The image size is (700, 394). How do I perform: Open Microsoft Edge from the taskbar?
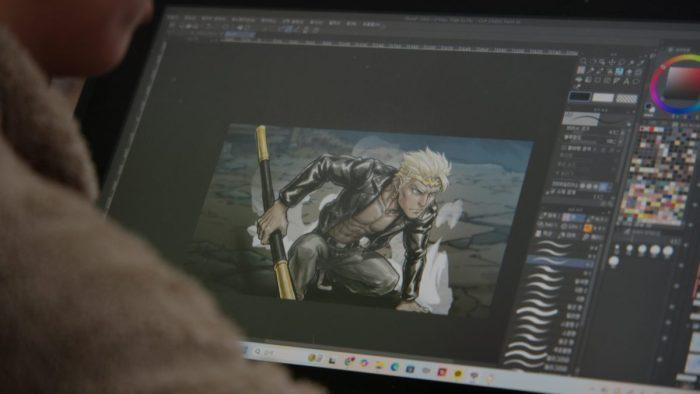[395, 367]
